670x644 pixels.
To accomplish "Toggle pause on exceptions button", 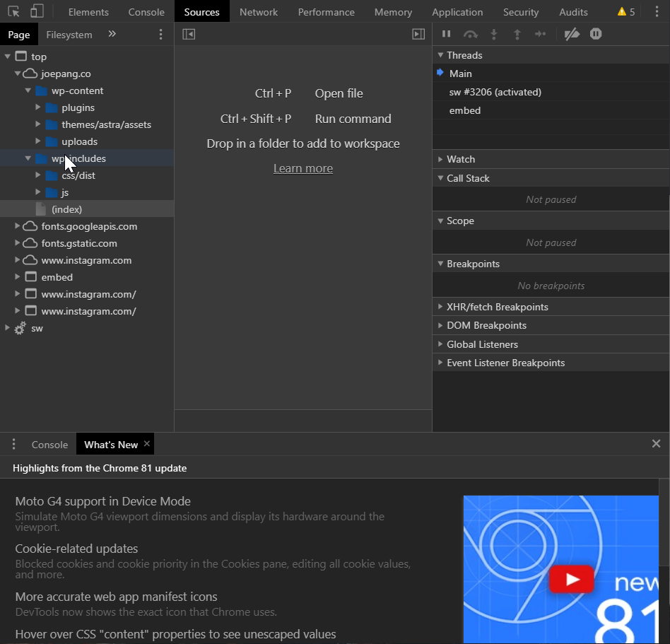I will (596, 34).
